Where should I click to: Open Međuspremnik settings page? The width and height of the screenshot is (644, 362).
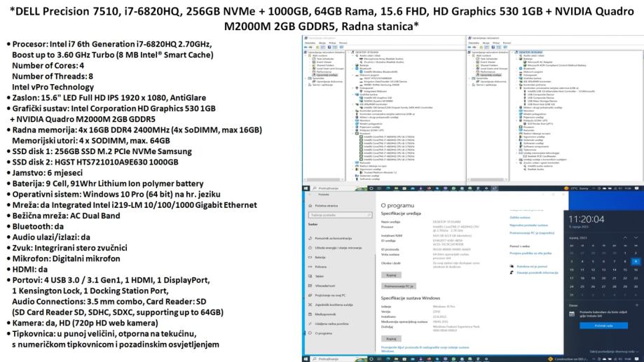click(x=322, y=314)
